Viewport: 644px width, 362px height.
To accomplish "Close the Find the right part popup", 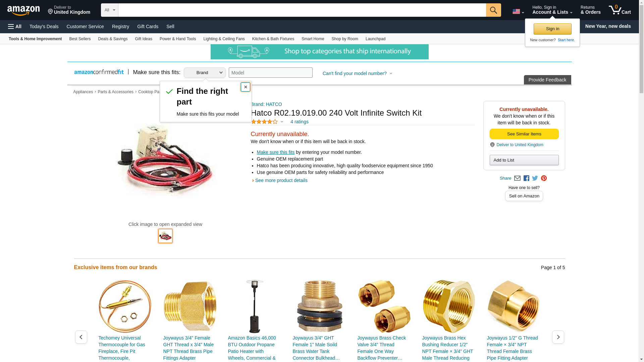I will pyautogui.click(x=246, y=87).
